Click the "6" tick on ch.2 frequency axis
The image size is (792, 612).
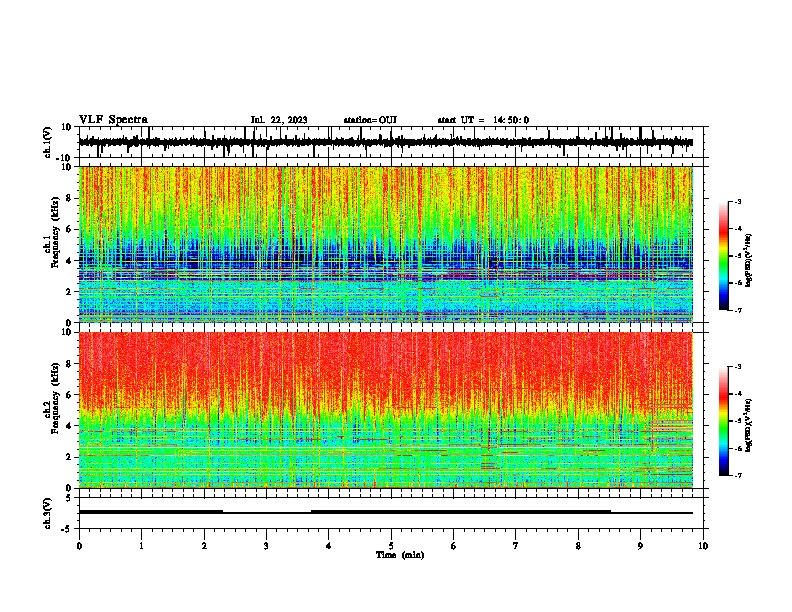click(x=69, y=395)
